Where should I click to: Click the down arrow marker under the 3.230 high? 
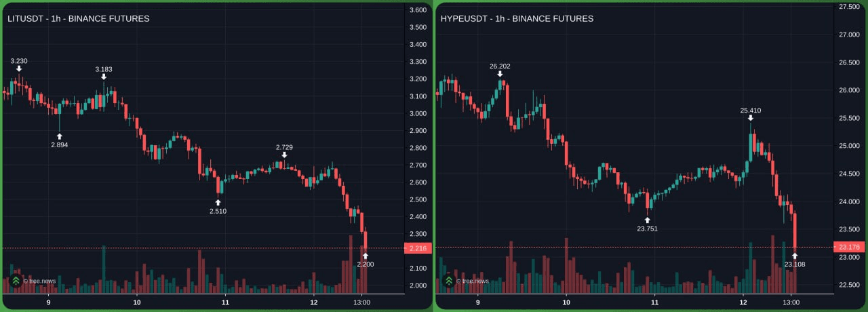tap(19, 69)
